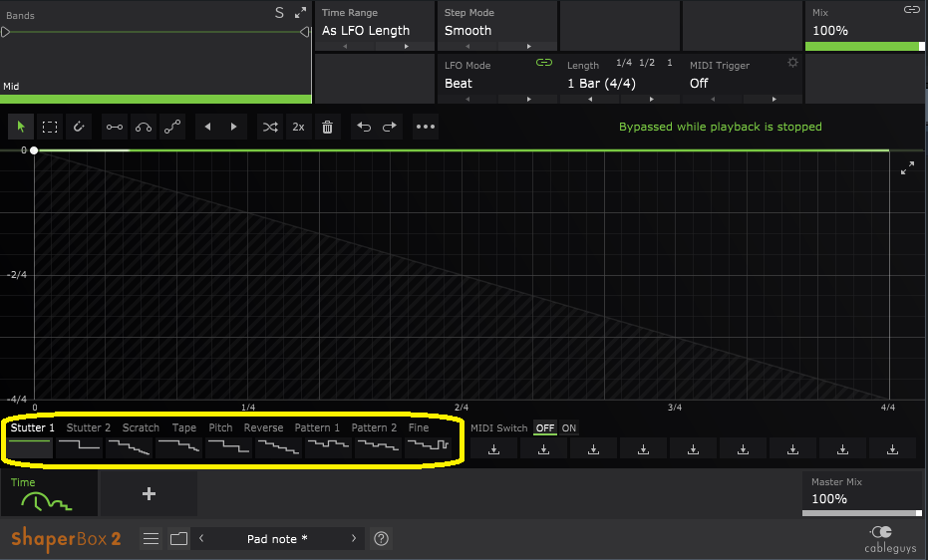Add a new shaper with plus button
This screenshot has height=560, width=928.
point(149,494)
